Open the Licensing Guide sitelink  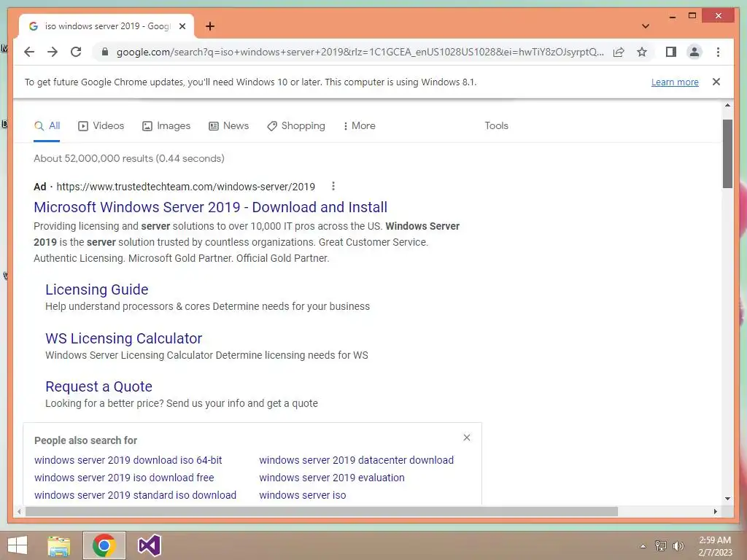point(97,289)
